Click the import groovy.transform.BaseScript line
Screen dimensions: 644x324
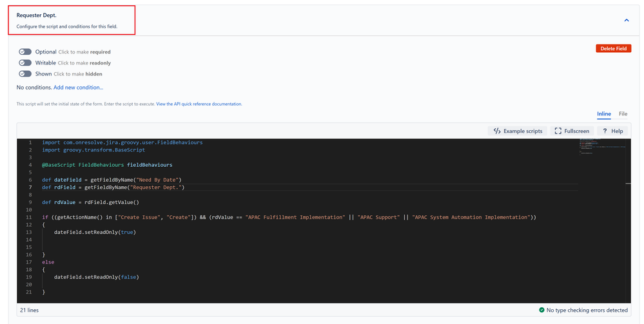pyautogui.click(x=93, y=150)
